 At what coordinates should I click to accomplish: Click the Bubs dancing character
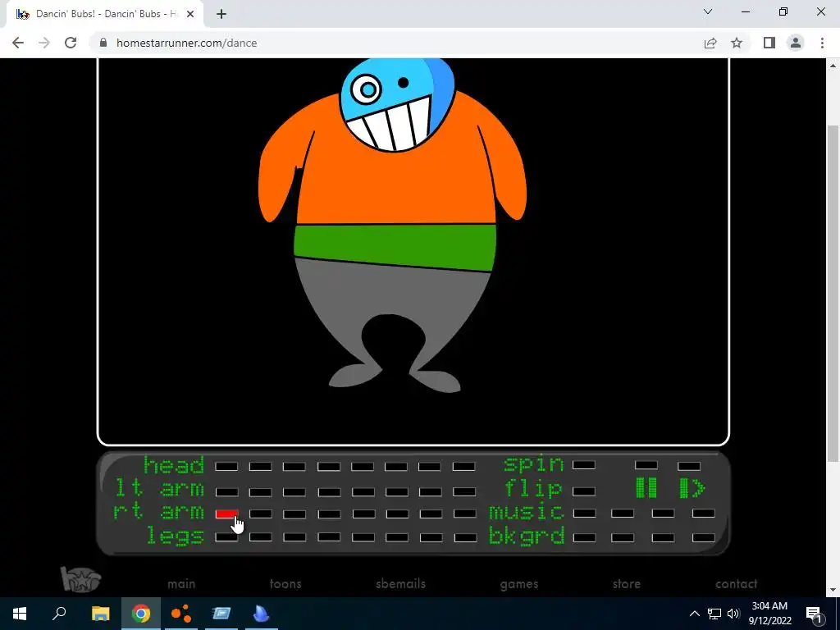pos(392,225)
